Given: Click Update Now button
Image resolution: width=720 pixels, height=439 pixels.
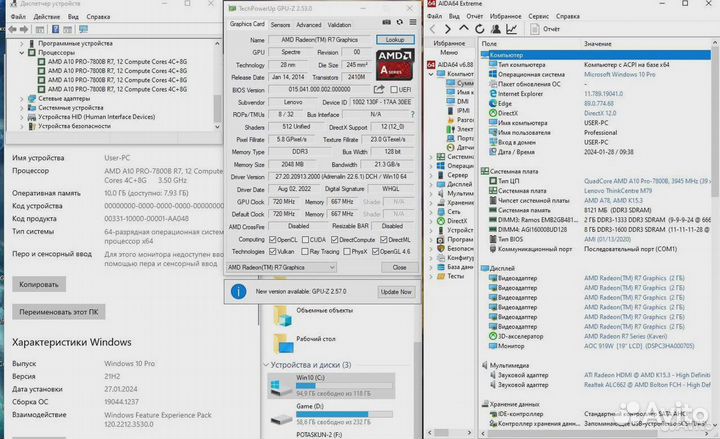Looking at the screenshot, I should [396, 292].
